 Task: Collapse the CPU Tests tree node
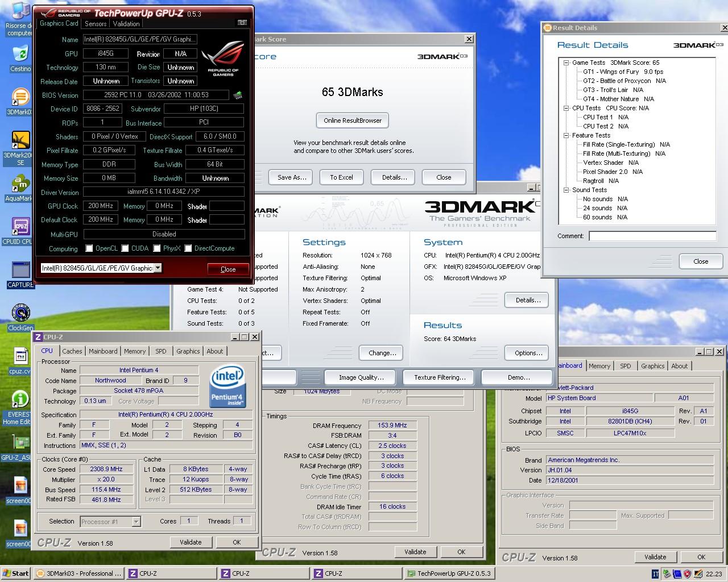pos(566,108)
